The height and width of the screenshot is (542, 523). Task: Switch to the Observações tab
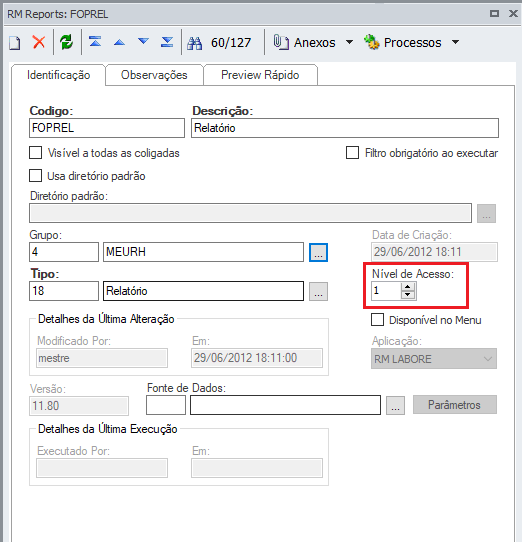tap(154, 75)
